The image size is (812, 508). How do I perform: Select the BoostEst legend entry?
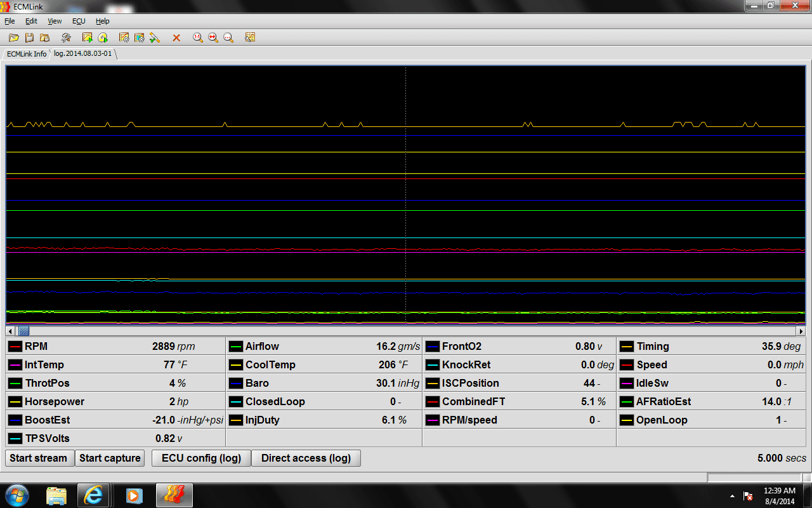pos(115,420)
